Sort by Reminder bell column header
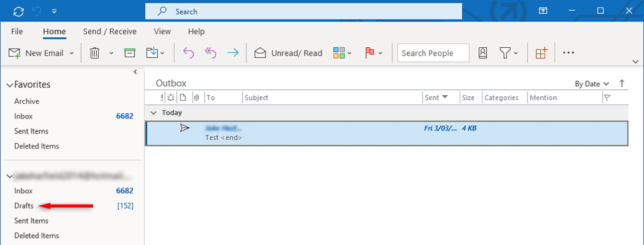Image resolution: width=644 pixels, height=245 pixels. tap(171, 98)
